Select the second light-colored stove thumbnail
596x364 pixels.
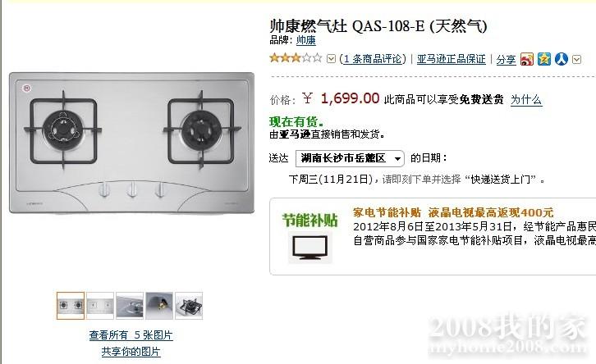[100, 306]
